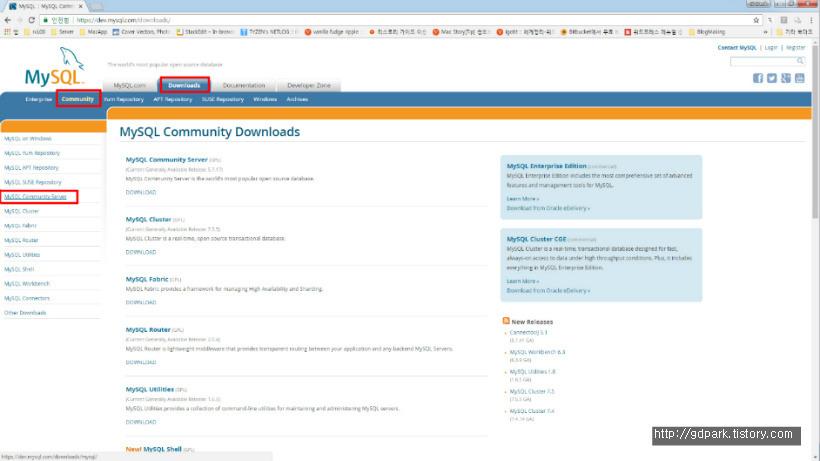Open Archives in the blue submenu
Viewport: 820px width, 461px height.
coord(297,99)
